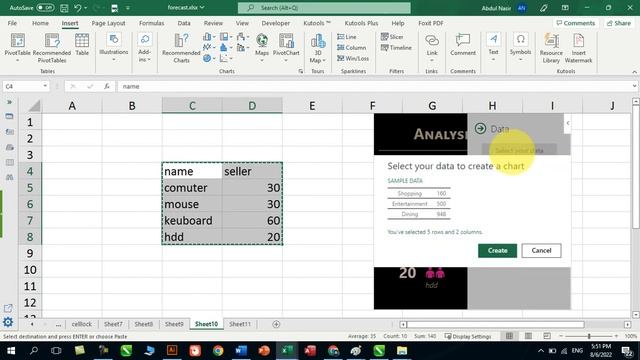
Task: Open the Comments pane button
Action: 576,23
